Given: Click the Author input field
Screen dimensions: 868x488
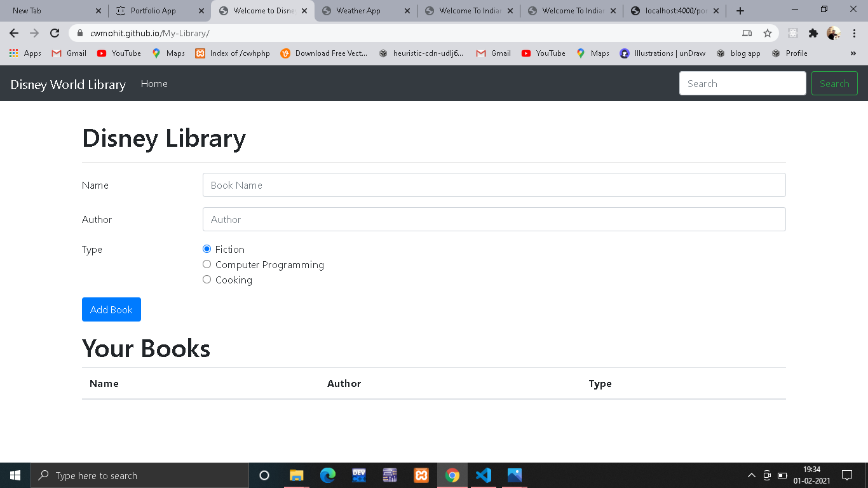Looking at the screenshot, I should pos(494,219).
